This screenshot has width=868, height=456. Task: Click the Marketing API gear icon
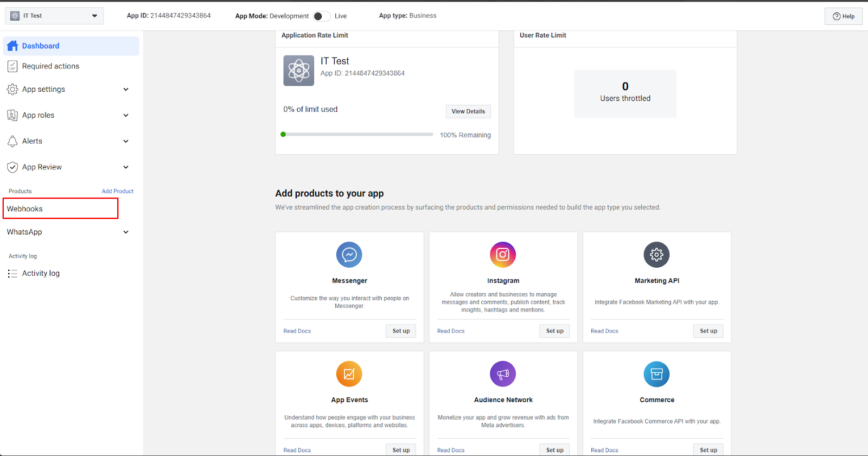tap(656, 255)
